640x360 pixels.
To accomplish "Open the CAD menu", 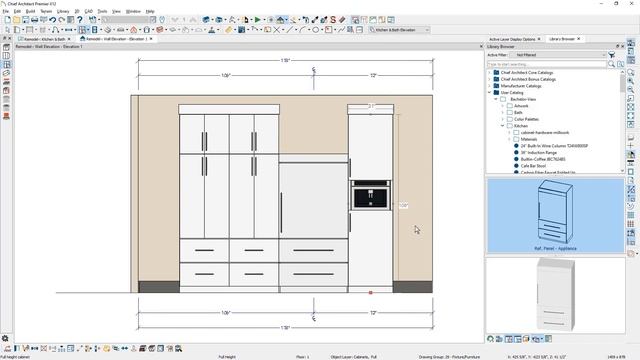I will click(89, 11).
